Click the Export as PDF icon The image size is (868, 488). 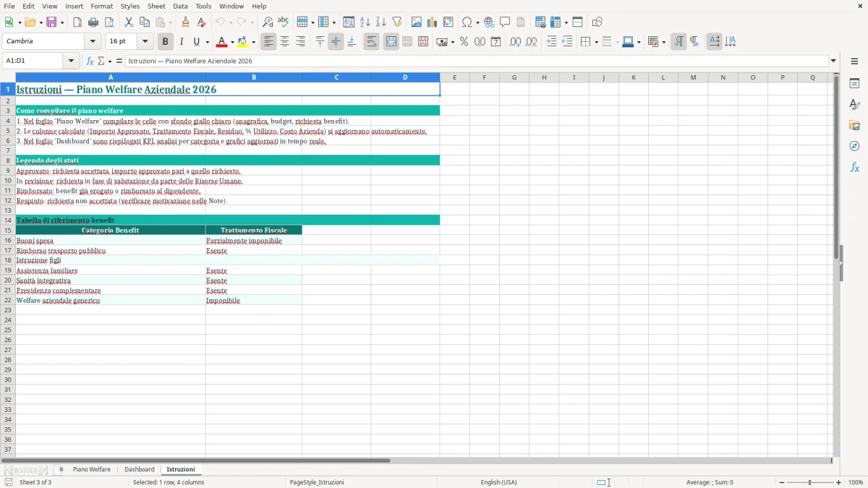77,22
